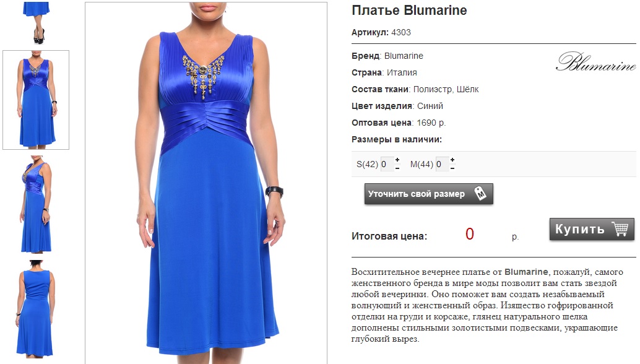Click the M(44) quantity input field
The width and height of the screenshot is (640, 364).
click(x=442, y=164)
